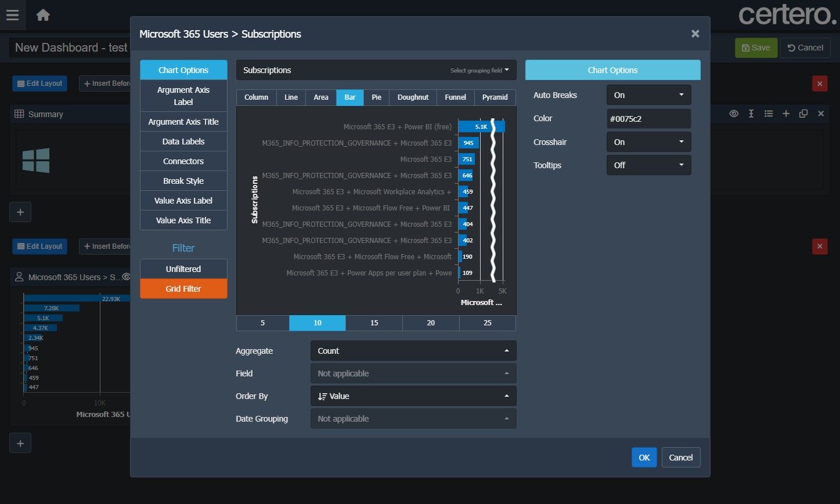Viewport: 840px width, 504px height.
Task: Open the Auto Breaks dropdown
Action: point(648,95)
